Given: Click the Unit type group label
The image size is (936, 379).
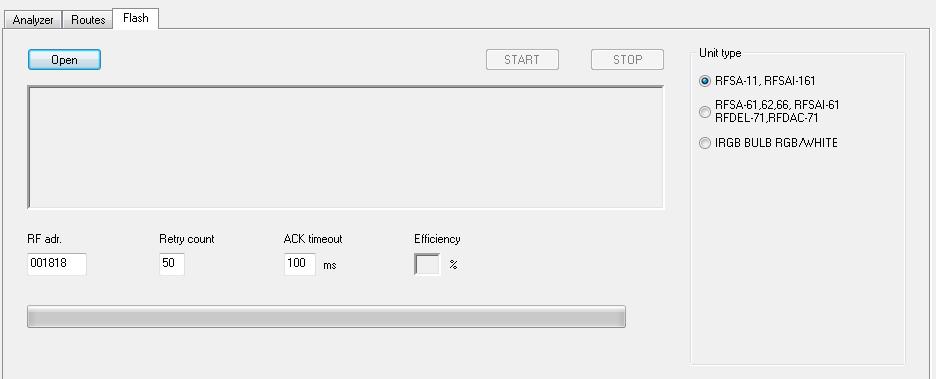Looking at the screenshot, I should 720,53.
